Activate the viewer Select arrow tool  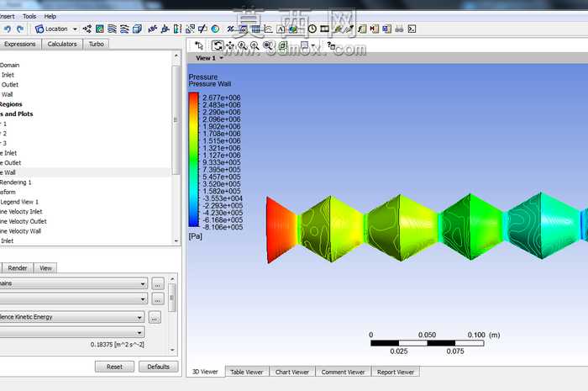tap(199, 45)
